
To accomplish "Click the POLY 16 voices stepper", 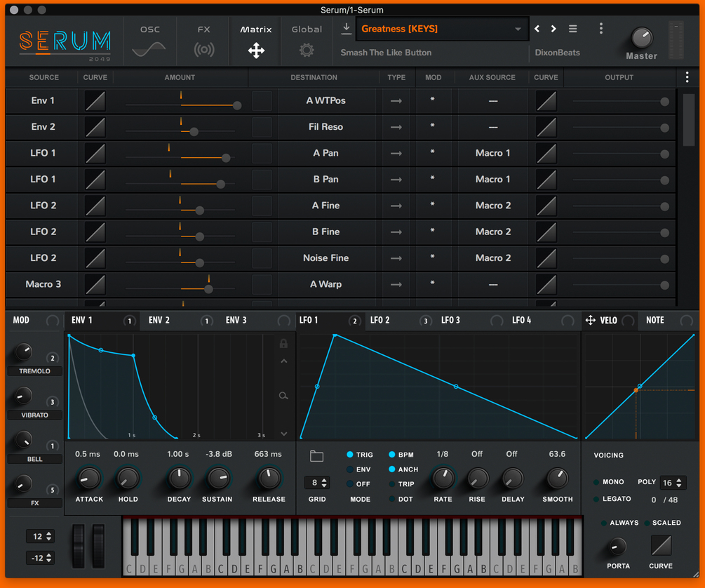I will pyautogui.click(x=673, y=483).
